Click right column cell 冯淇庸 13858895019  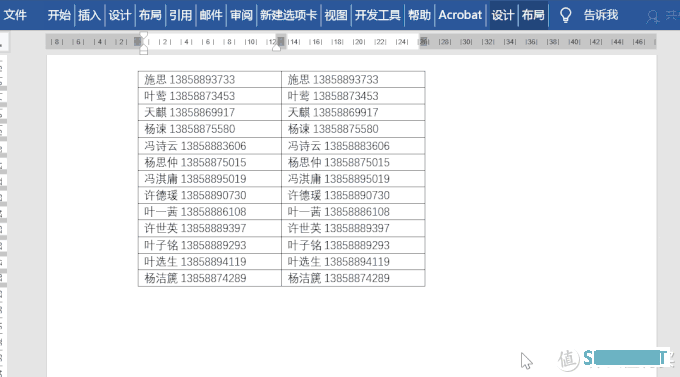coord(353,179)
